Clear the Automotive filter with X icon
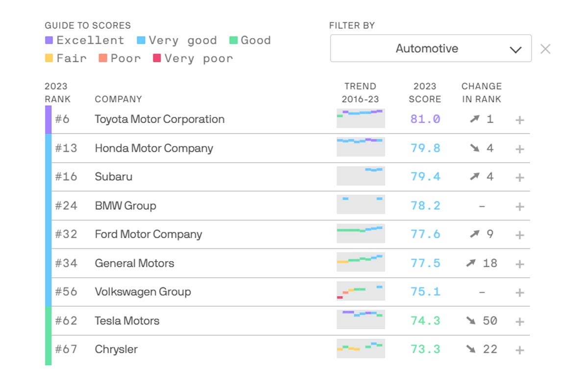 coord(545,49)
